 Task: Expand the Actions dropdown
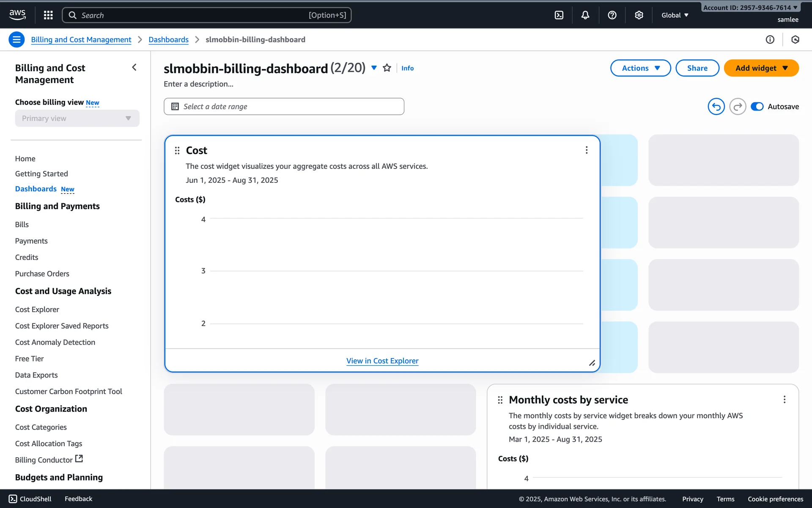[640, 68]
